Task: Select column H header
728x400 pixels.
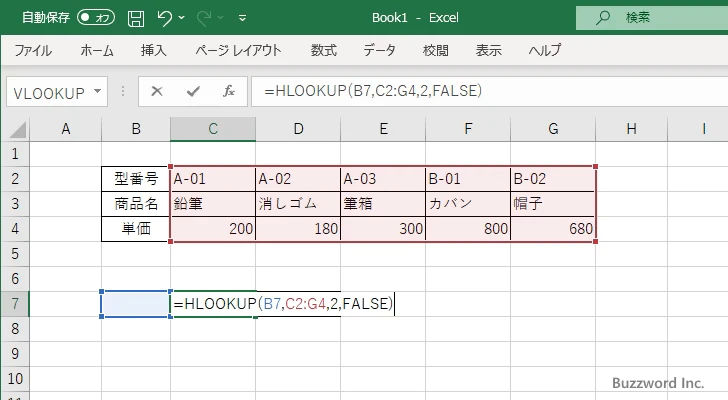Action: pos(631,129)
